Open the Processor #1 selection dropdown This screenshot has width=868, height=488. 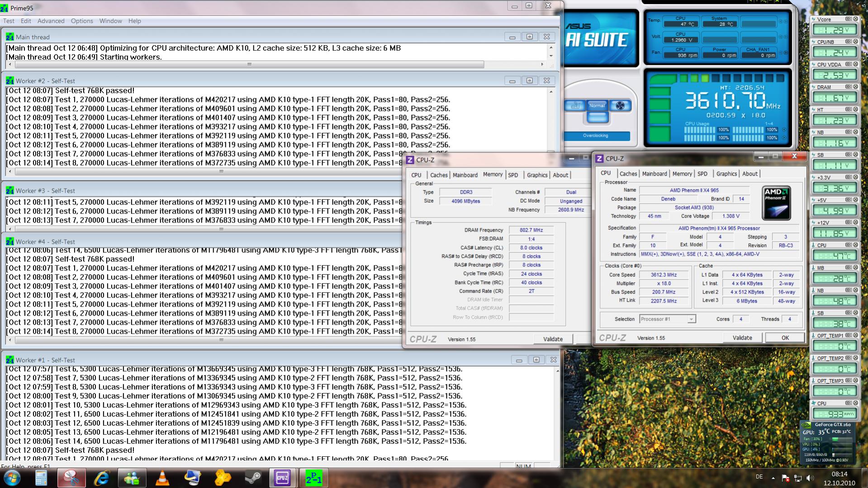coord(667,319)
